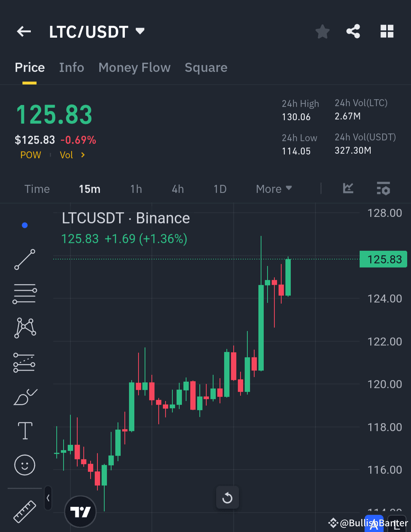411x532 pixels.
Task: Refresh the chart view
Action: pyautogui.click(x=227, y=497)
